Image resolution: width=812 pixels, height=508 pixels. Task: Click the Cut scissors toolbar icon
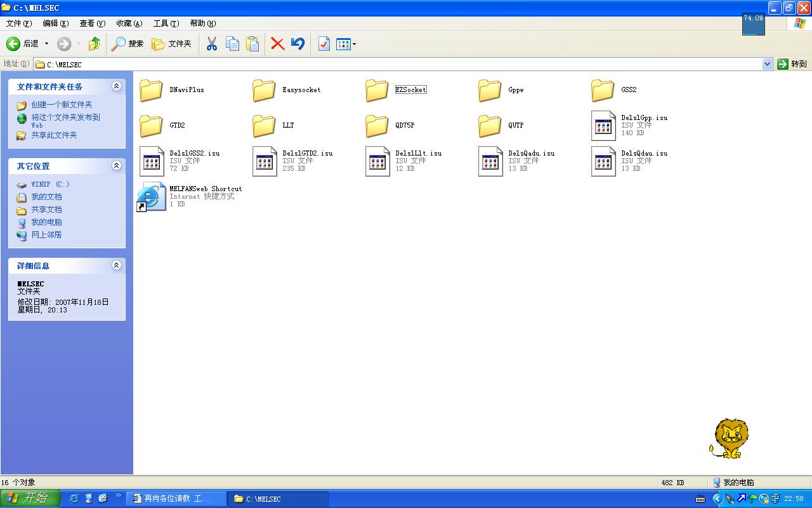pyautogui.click(x=212, y=44)
